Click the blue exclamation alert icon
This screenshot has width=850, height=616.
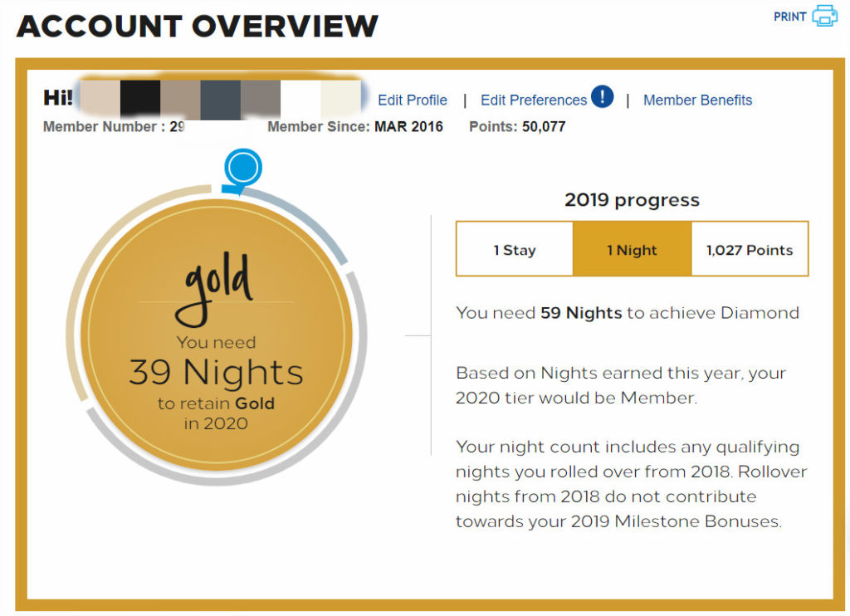click(603, 98)
